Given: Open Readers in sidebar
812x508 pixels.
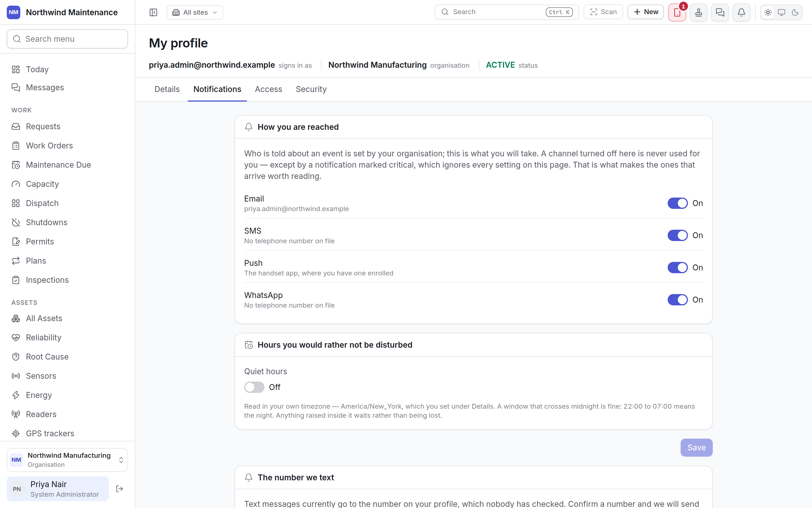Looking at the screenshot, I should coord(67,414).
